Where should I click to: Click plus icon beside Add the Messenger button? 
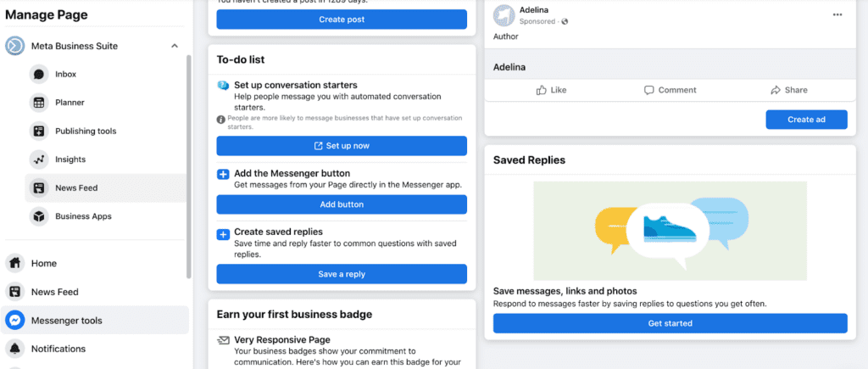coord(223,175)
